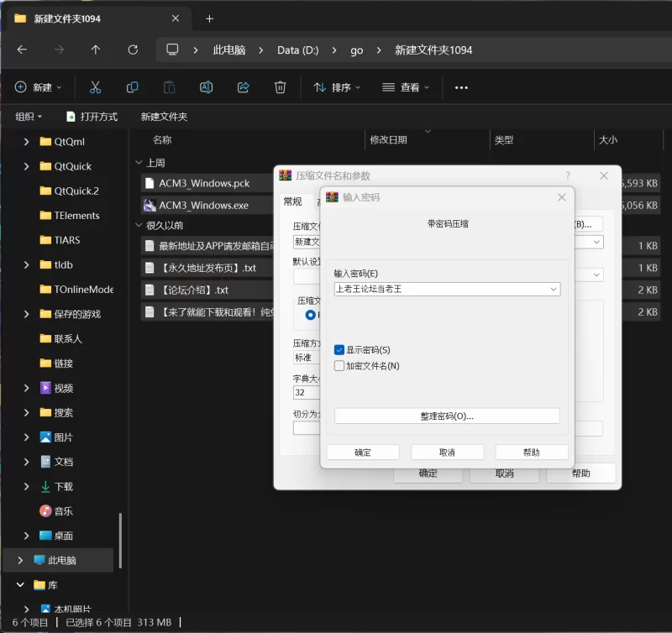The width and height of the screenshot is (672, 633).
Task: Click the 视频 video icon in sidebar
Action: (x=45, y=388)
